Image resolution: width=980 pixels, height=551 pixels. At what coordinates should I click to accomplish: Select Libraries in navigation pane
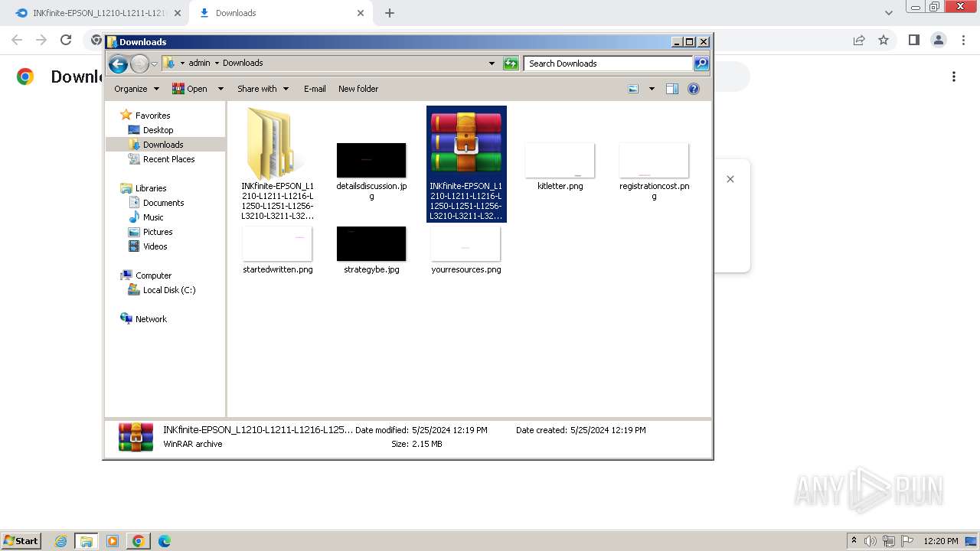pyautogui.click(x=151, y=188)
